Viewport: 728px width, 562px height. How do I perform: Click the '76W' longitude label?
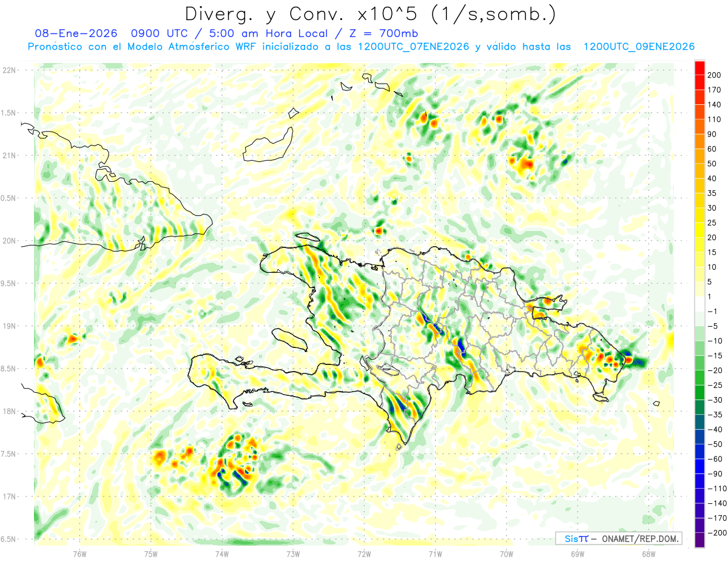pos(79,553)
